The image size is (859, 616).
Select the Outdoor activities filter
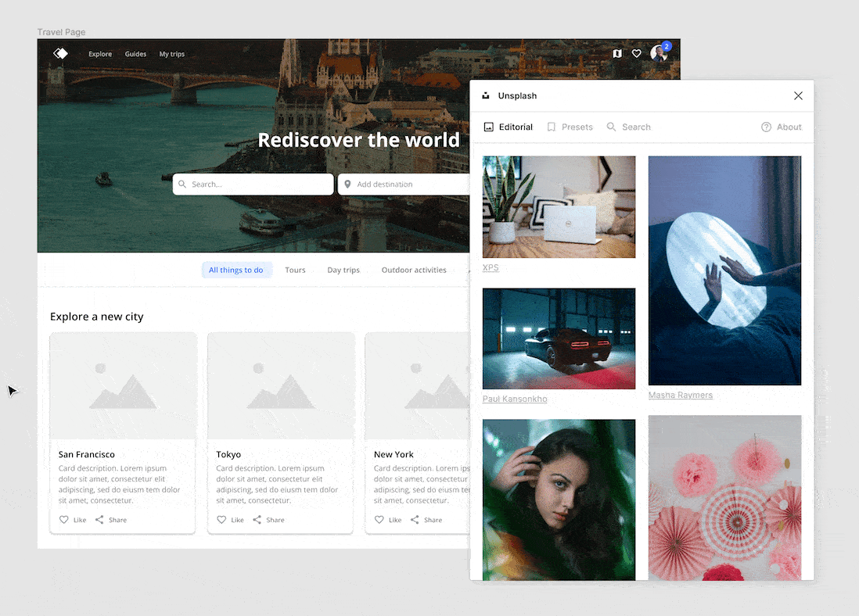pyautogui.click(x=414, y=270)
